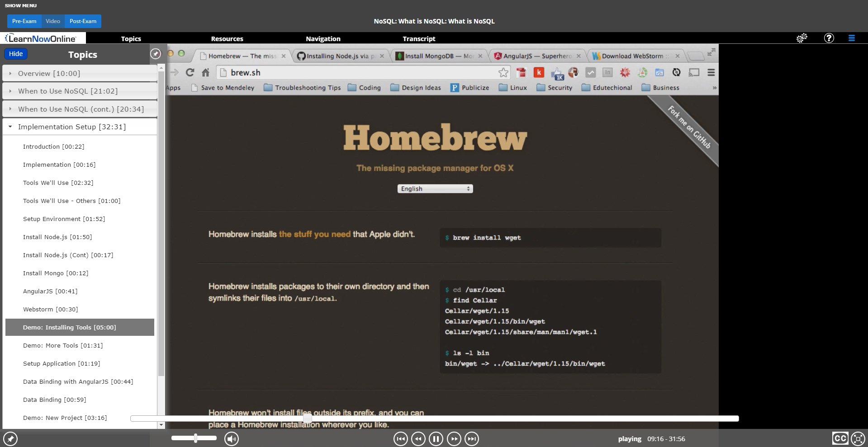Viewport: 868px width, 447px height.
Task: Select the rewind playback icon
Action: 418,438
